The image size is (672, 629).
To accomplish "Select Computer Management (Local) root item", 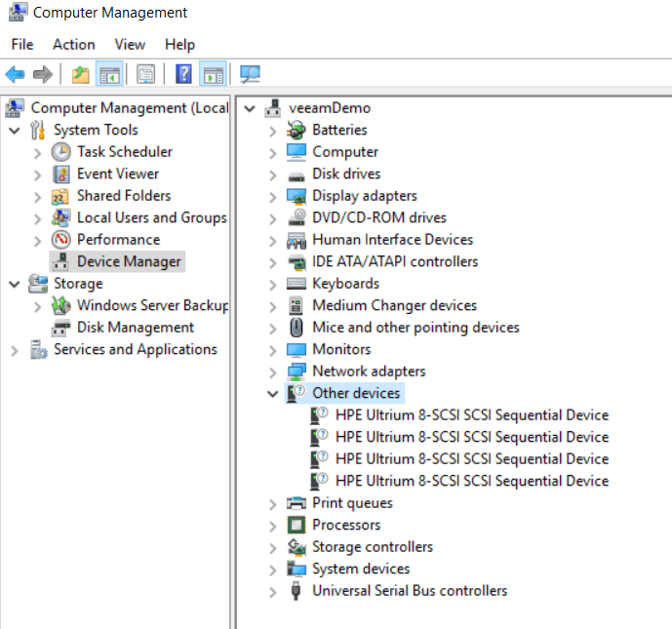I will coord(130,107).
